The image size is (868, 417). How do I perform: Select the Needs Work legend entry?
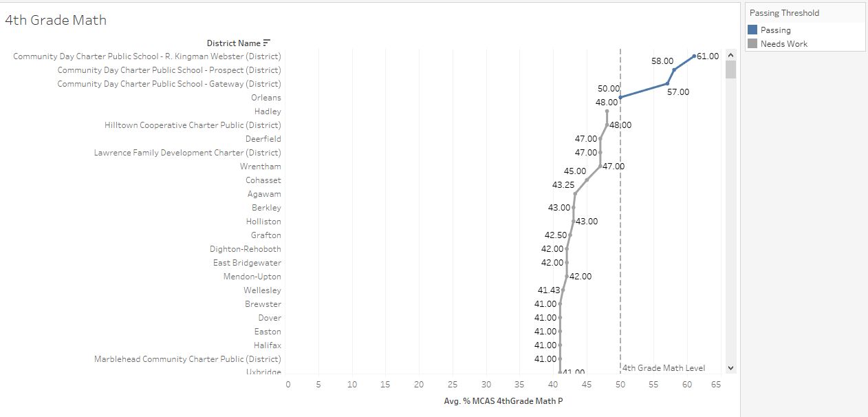point(780,43)
